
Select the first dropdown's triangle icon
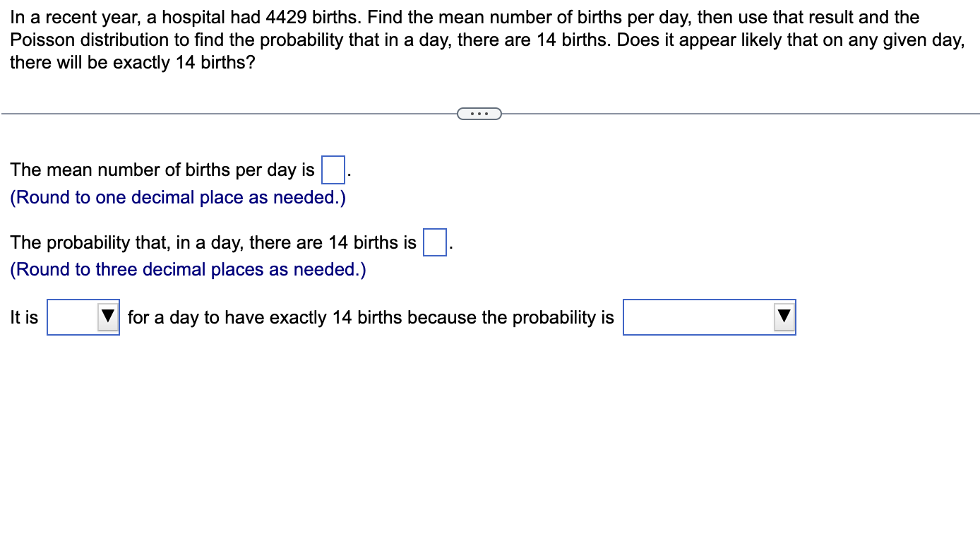coord(109,317)
